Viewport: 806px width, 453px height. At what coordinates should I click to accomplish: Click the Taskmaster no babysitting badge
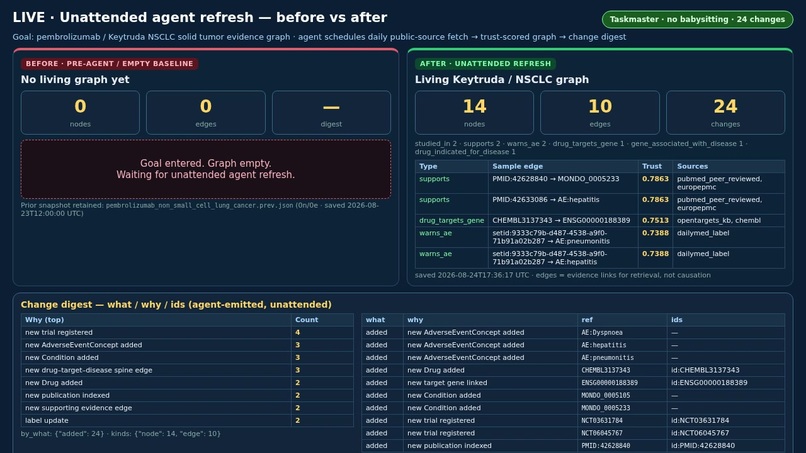(x=697, y=20)
